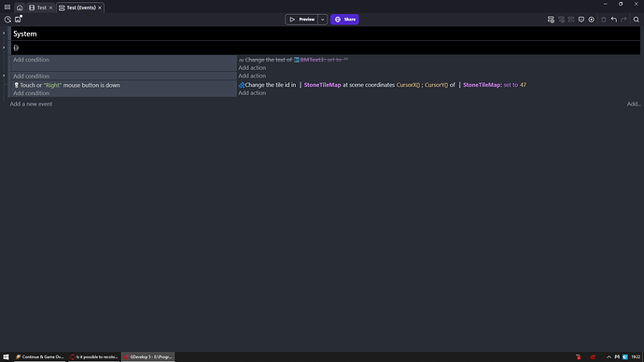Open the Windows Start menu
Viewport: 644px width, 362px height.
pos(6,356)
